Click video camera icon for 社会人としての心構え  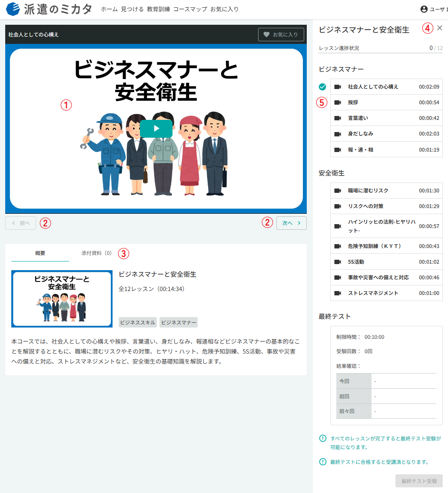coord(338,87)
